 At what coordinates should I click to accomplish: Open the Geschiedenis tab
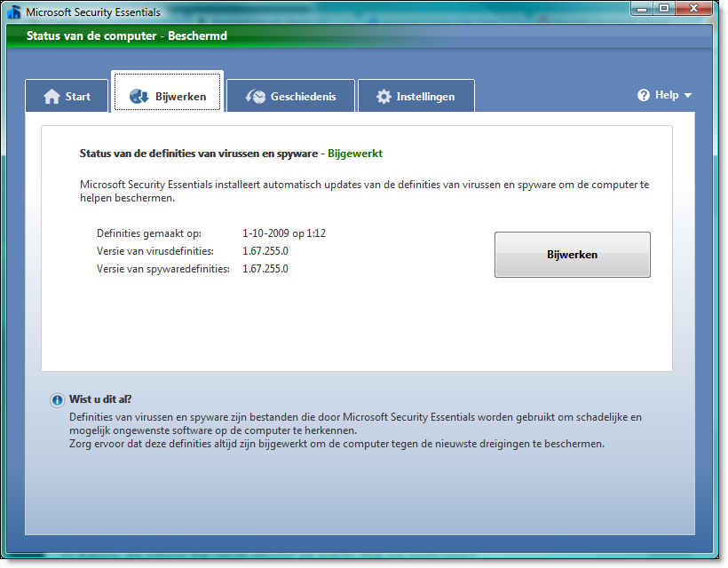click(290, 96)
